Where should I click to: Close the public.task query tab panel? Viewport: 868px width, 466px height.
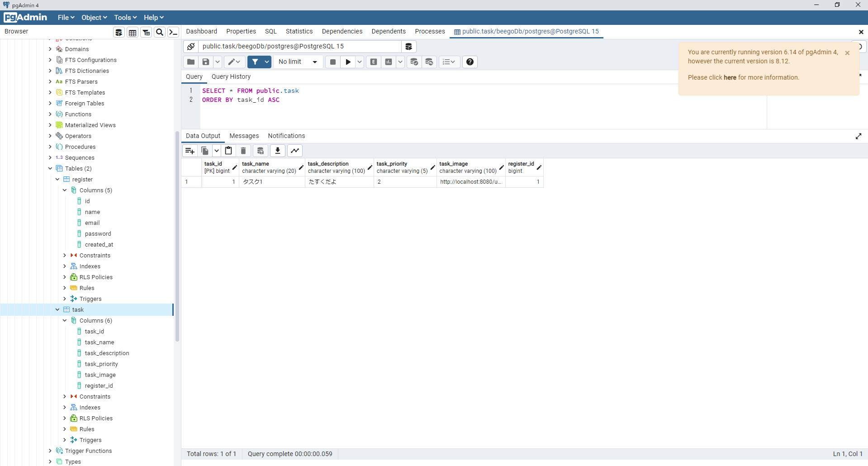coord(861,32)
